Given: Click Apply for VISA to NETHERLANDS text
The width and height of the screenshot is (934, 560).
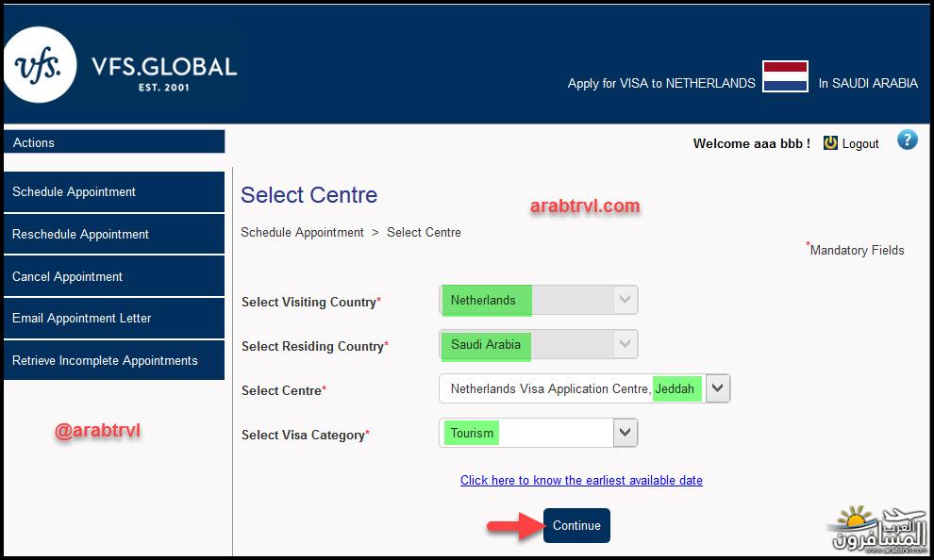Looking at the screenshot, I should pos(661,83).
